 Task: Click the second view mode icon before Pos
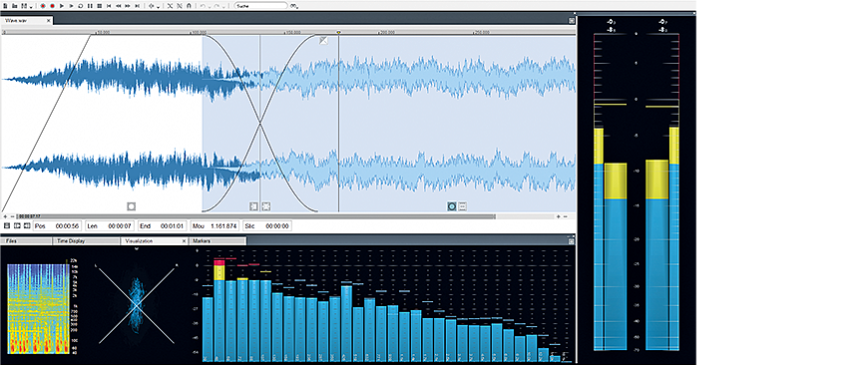pyautogui.click(x=17, y=226)
